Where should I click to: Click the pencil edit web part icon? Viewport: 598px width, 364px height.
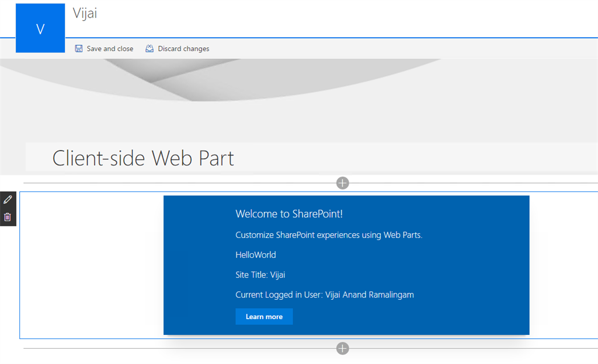click(8, 199)
